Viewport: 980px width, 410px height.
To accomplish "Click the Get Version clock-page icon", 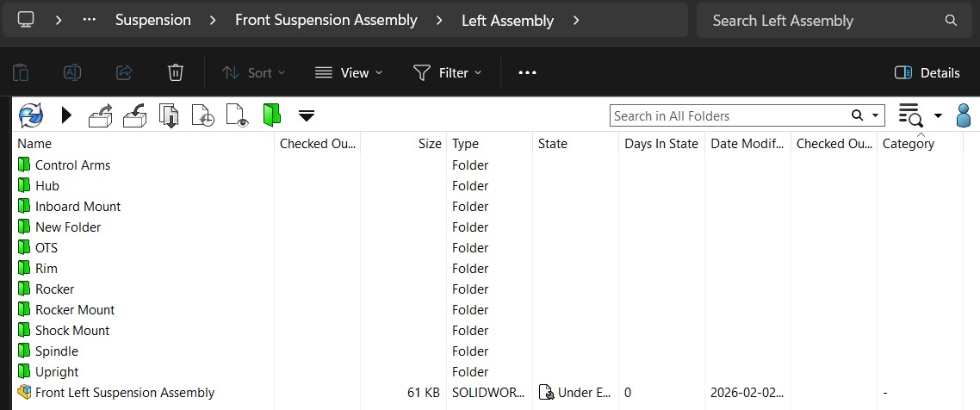I will 203,115.
